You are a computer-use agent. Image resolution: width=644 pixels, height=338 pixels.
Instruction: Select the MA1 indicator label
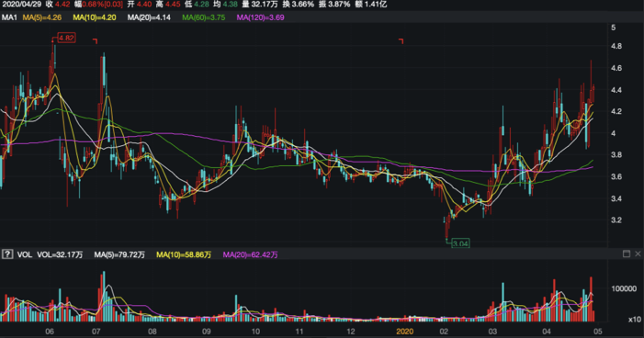coord(9,17)
